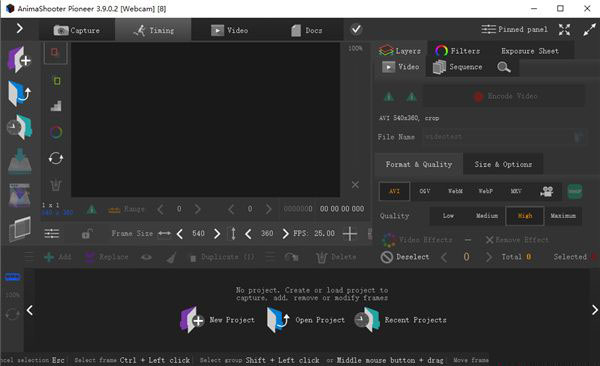Expand the left sidebar chevron arrow
The width and height of the screenshot is (600, 366).
pos(19,28)
